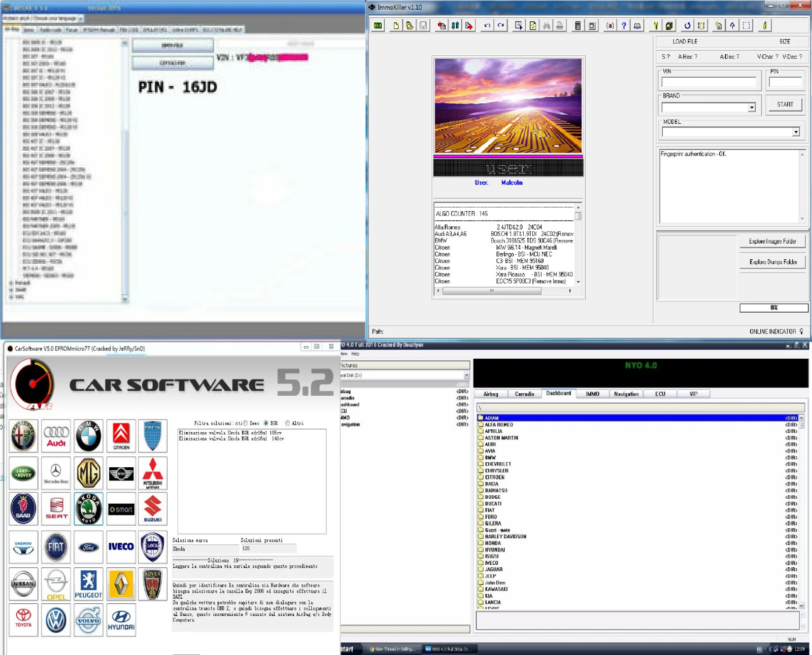The height and width of the screenshot is (655, 812).
Task: Select the Volkswagen brand logo
Action: pyautogui.click(x=56, y=620)
